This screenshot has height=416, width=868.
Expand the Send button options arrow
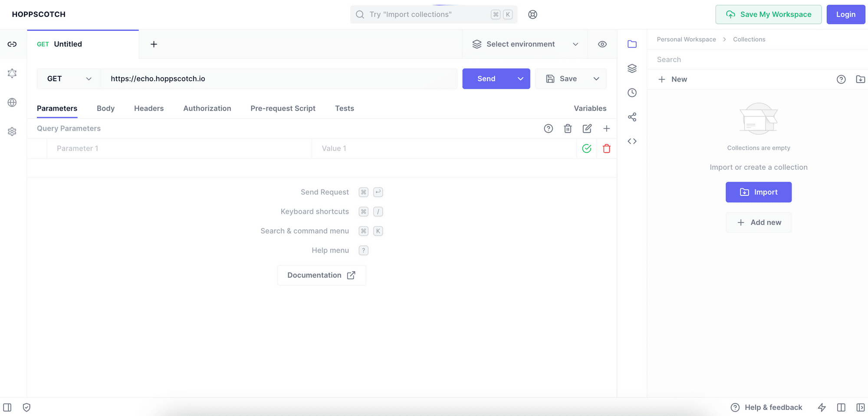[520, 79]
